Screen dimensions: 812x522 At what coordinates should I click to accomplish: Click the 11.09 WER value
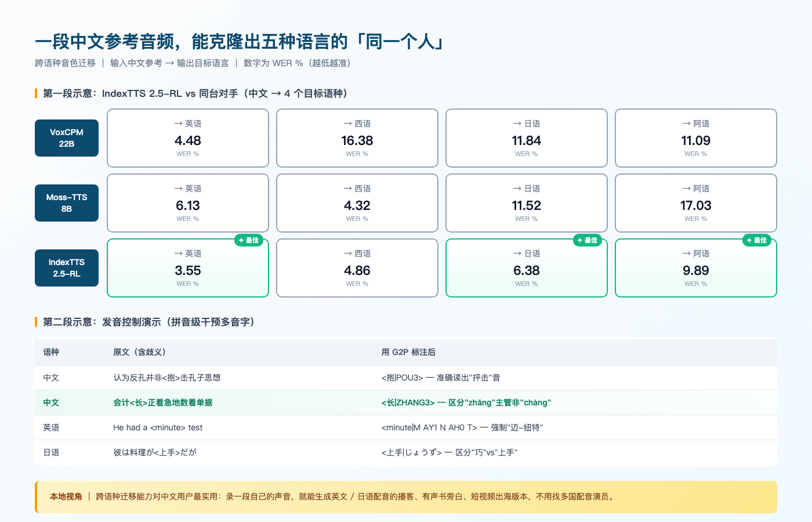[696, 140]
